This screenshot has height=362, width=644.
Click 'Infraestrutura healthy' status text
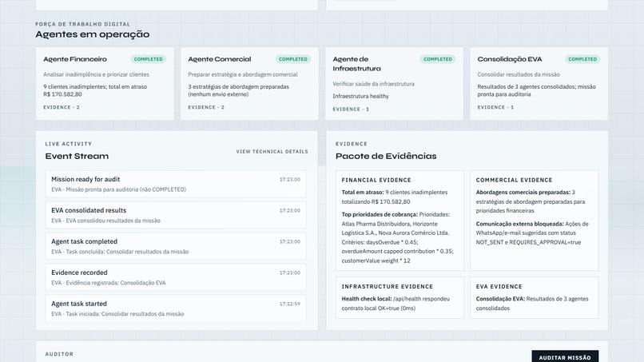(360, 96)
